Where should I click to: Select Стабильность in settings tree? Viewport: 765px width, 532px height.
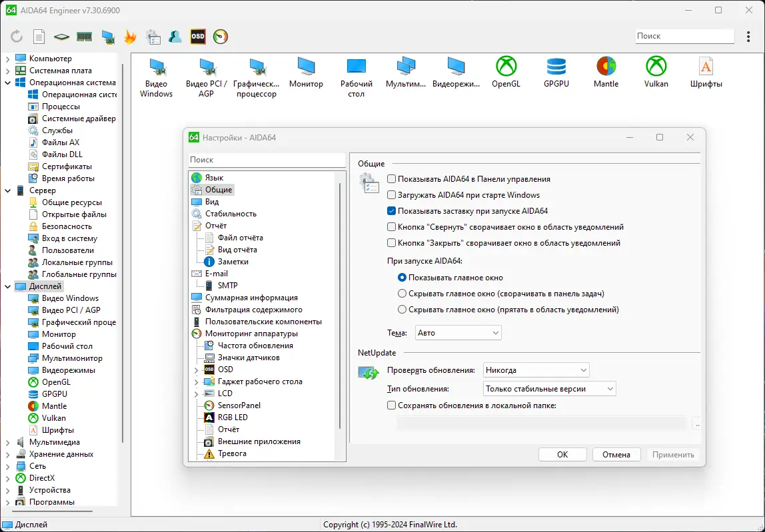click(231, 214)
